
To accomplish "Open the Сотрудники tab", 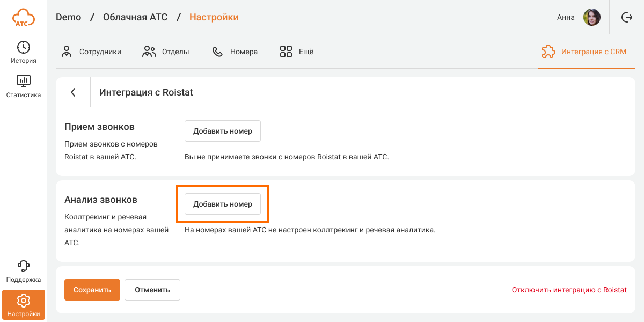I will point(91,52).
